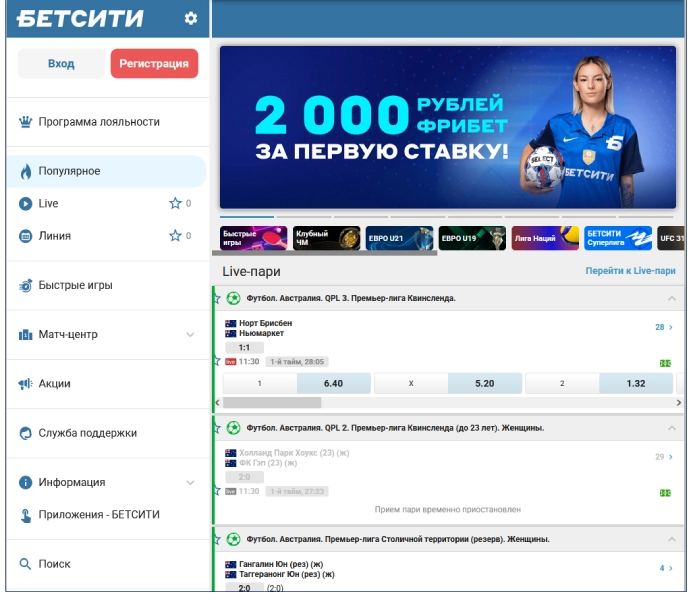Star the QPL 3 Премьер-лига Квинсленда league
The width and height of the screenshot is (691, 600).
pyautogui.click(x=217, y=299)
